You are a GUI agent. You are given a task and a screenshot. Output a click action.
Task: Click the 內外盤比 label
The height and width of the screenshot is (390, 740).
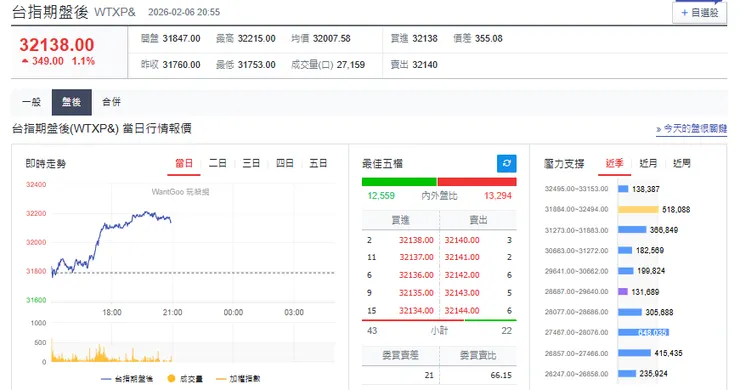click(439, 196)
